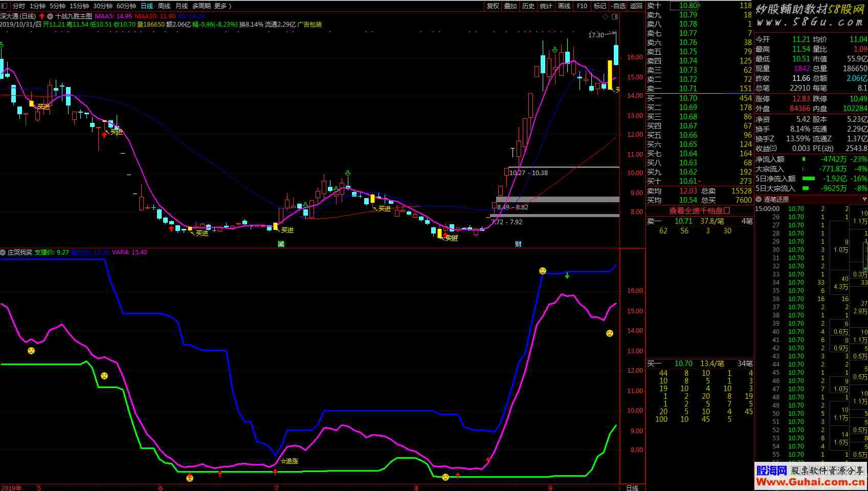
Task: Click the 5日净流入额 green bar
Action: [x=808, y=179]
